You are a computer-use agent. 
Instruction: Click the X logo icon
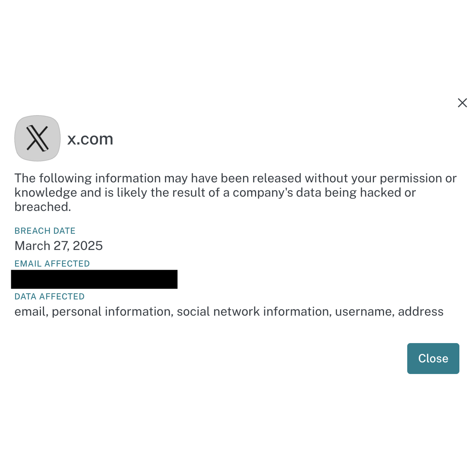coord(37,138)
